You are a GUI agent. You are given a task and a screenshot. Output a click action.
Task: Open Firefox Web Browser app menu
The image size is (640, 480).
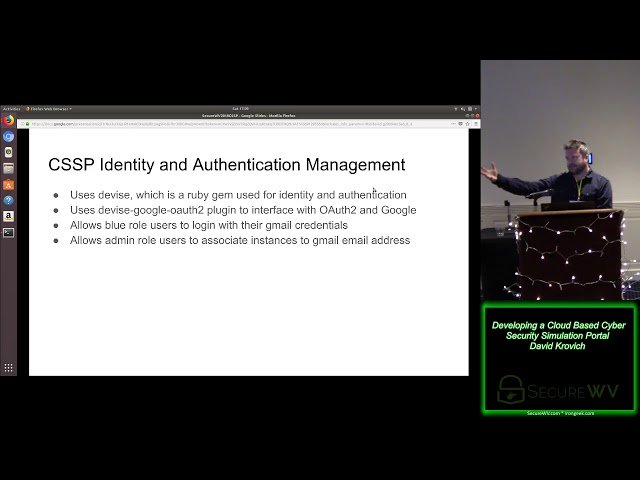[49, 109]
